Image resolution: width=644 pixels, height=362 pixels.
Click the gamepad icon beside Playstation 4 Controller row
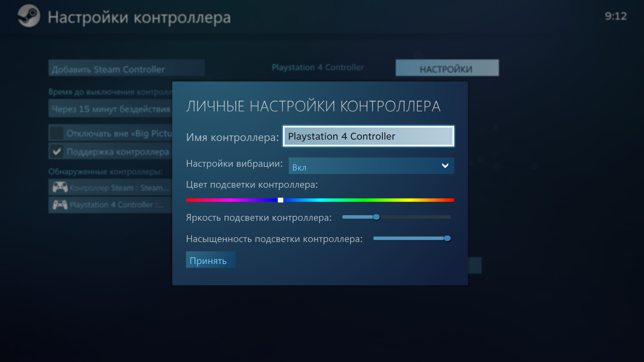(60, 205)
